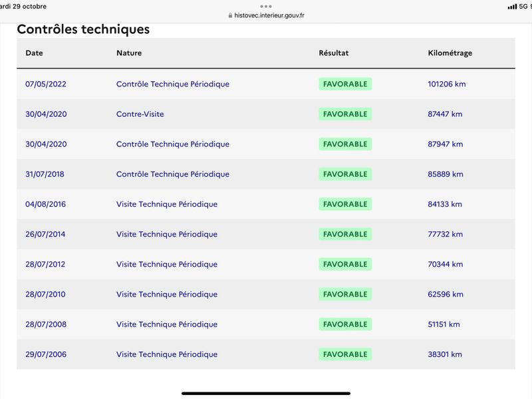
Task: Select the 07/05/2022 inspection date
Action: tap(46, 84)
